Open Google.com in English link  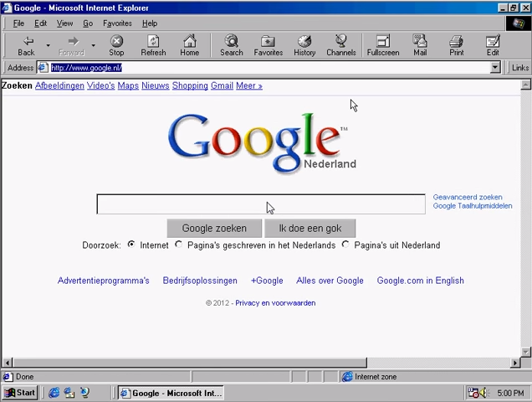pyautogui.click(x=421, y=281)
